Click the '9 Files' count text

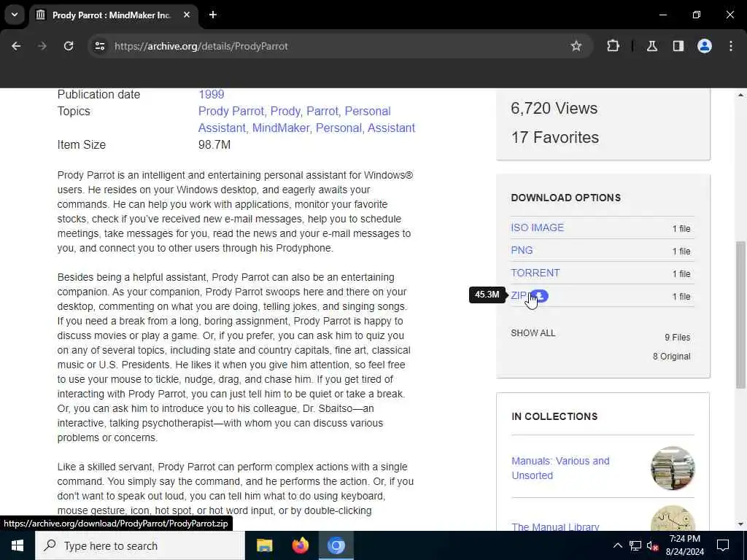678,337
